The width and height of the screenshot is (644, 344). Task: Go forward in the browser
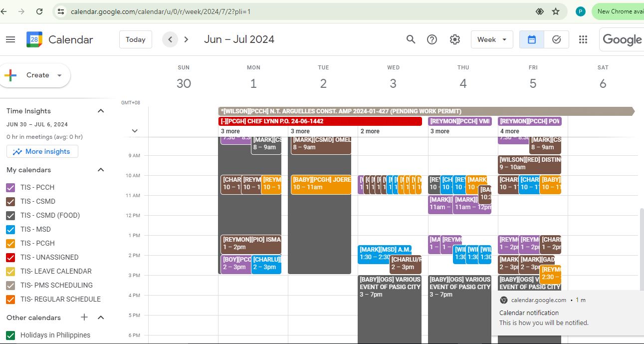point(21,11)
